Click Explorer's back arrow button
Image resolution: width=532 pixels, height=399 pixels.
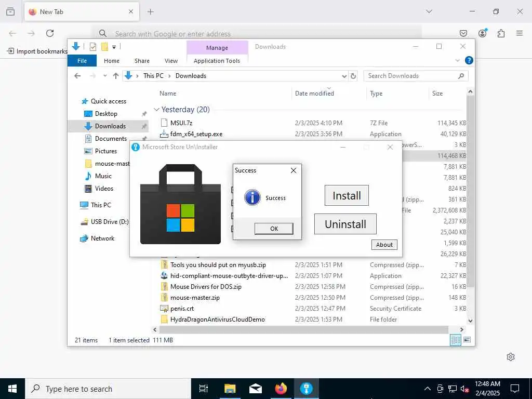click(77, 76)
